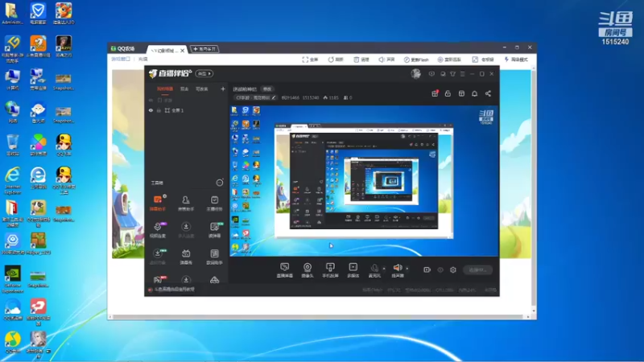
Task: Enable advanced mode with lightning icon
Action: (516, 60)
